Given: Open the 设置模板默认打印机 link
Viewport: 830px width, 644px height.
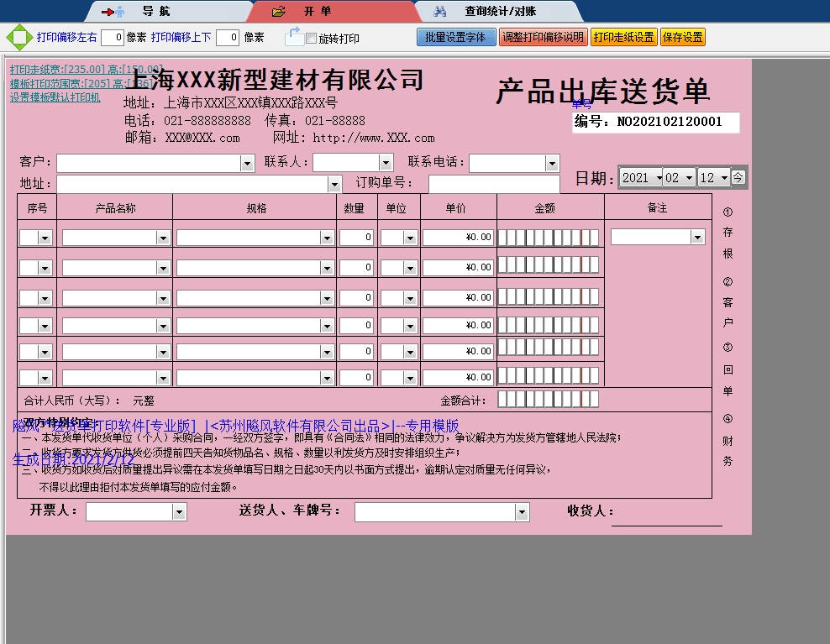Looking at the screenshot, I should pos(55,97).
